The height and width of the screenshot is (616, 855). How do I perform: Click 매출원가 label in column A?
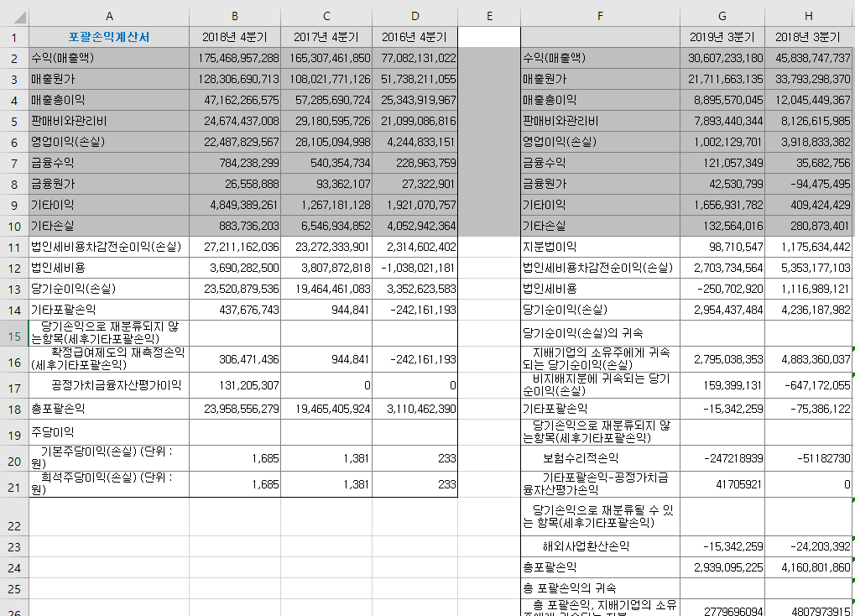tap(109, 79)
